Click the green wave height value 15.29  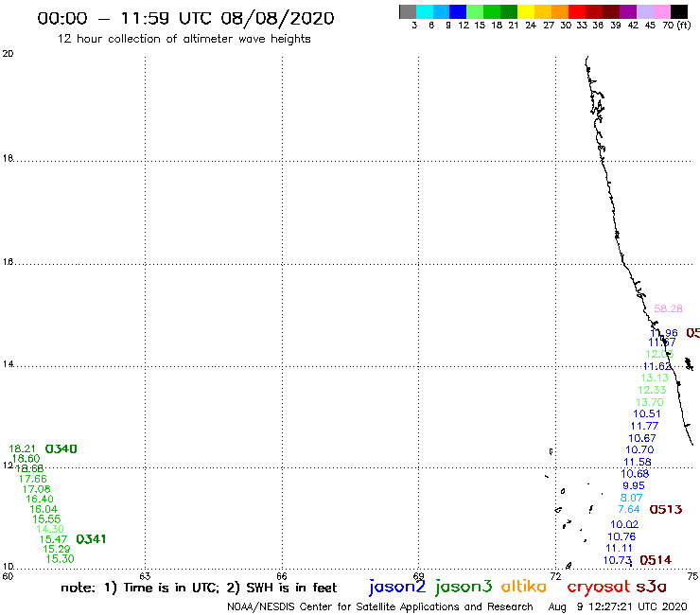point(56,549)
